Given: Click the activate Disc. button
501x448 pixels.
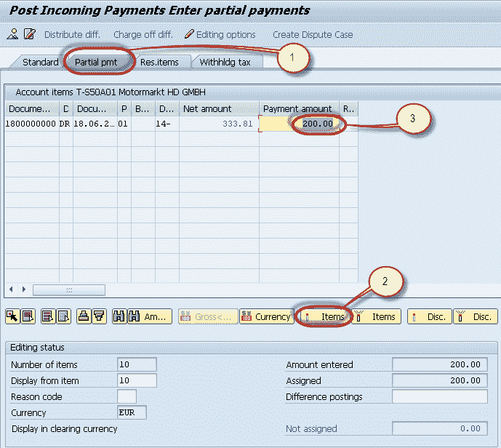Looking at the screenshot, I should click(430, 316).
